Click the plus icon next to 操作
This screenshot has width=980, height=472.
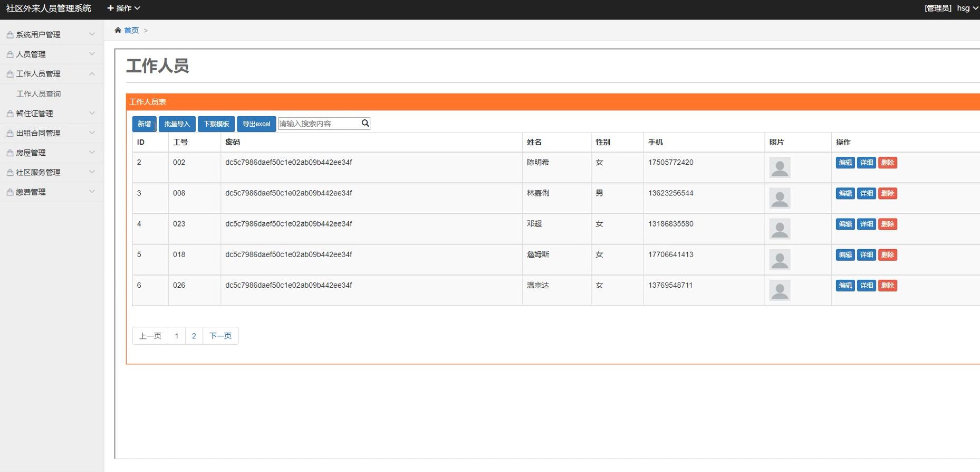[x=110, y=8]
